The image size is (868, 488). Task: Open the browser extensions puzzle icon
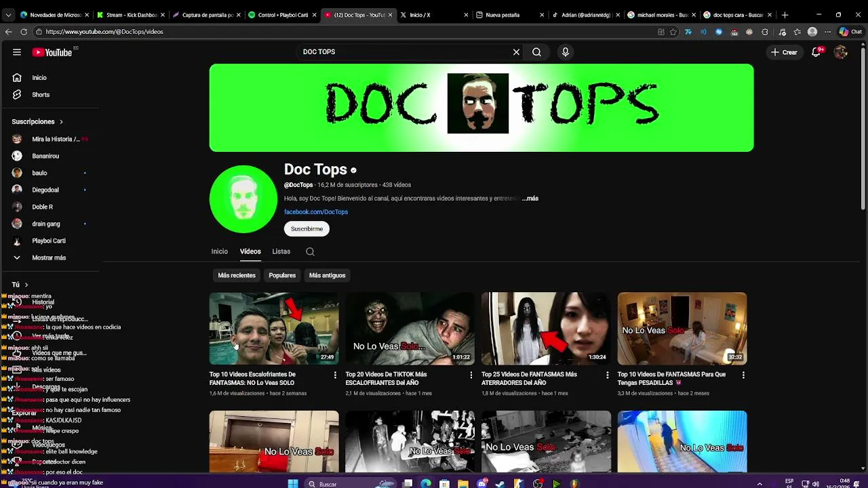click(765, 32)
